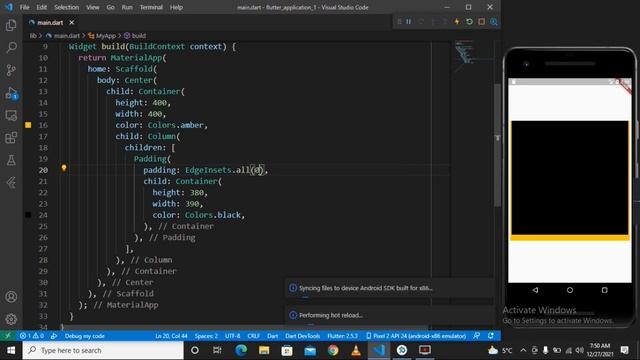
Task: Change the Spaces: 2 indentation setting
Action: [206, 336]
